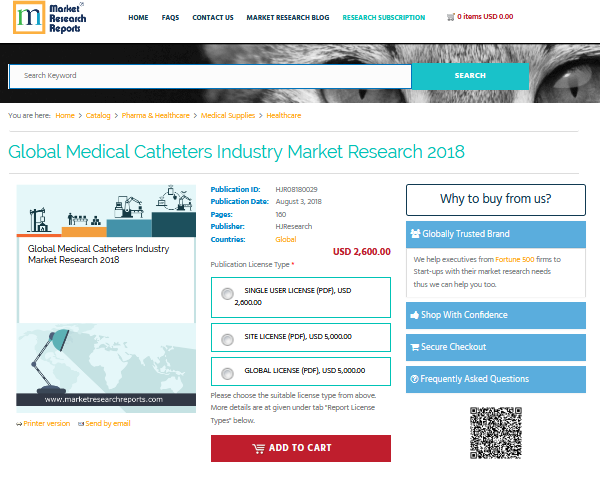Open the Medical Supplies breadcrumb link
Image resolution: width=600 pixels, height=479 pixels.
(x=228, y=116)
